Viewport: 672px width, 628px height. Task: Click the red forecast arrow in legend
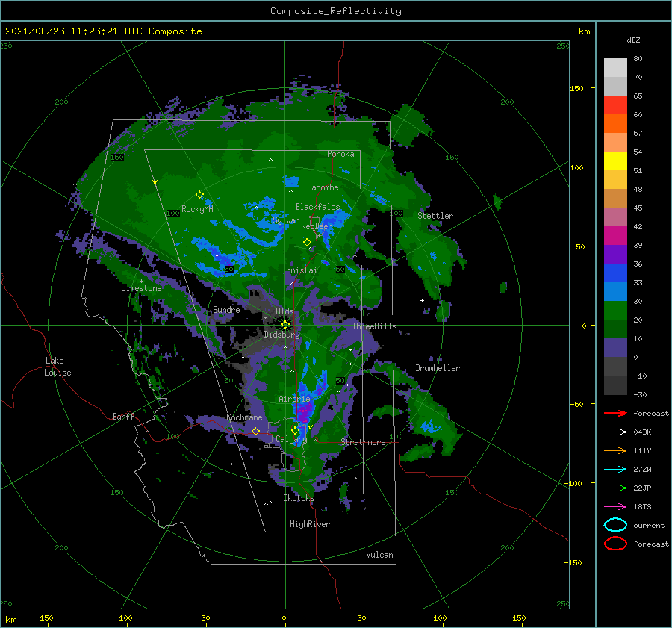click(x=615, y=413)
